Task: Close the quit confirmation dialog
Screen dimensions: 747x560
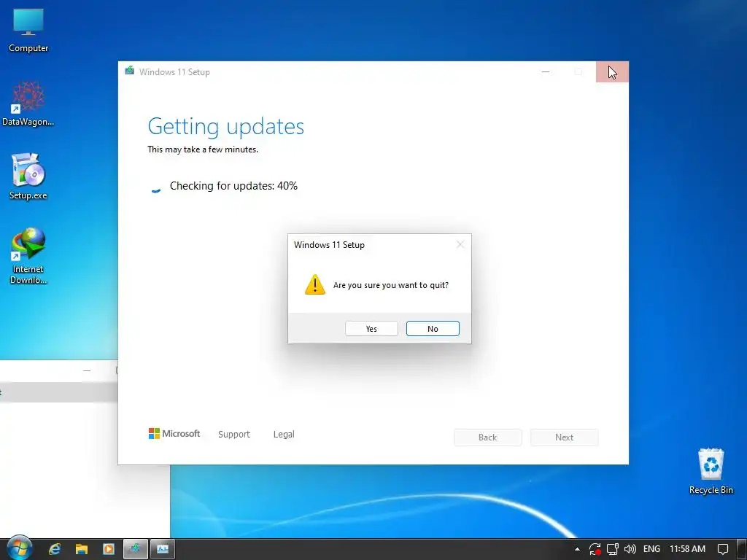Action: 460,244
